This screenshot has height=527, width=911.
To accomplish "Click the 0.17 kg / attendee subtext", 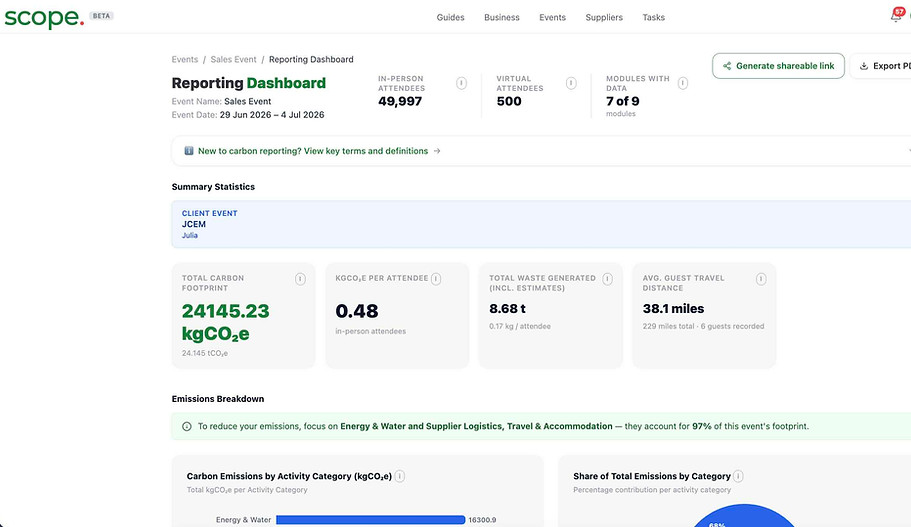I will (x=520, y=326).
